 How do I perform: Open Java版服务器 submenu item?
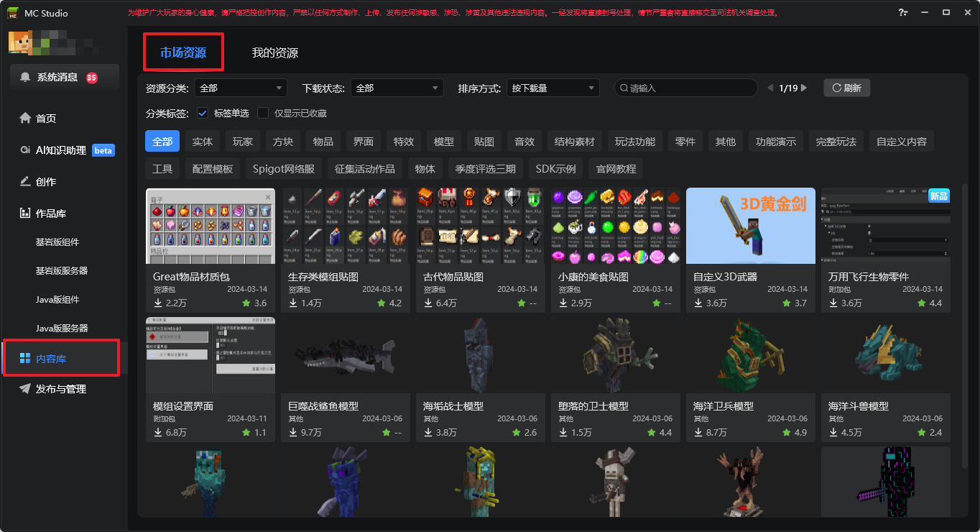pos(62,328)
